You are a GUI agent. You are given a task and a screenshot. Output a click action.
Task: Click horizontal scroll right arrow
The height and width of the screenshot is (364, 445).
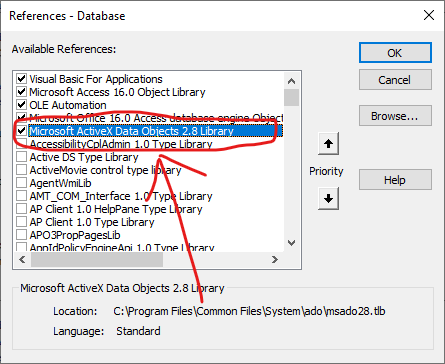275,259
